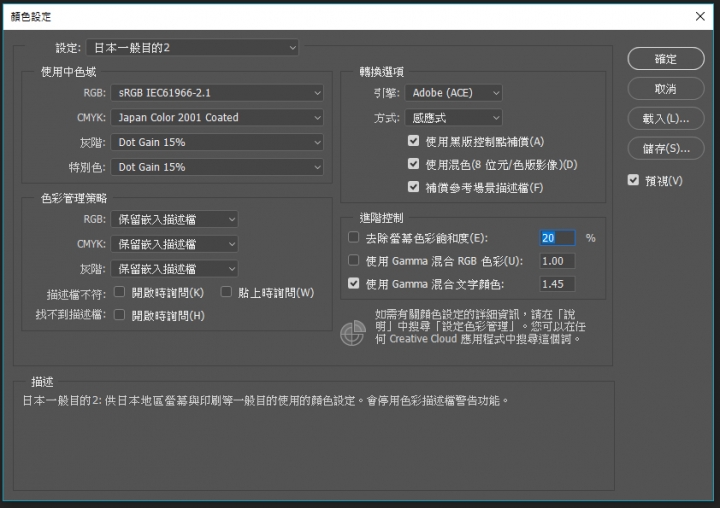Click the 確定 button
The height and width of the screenshot is (508, 720).
pyautogui.click(x=665, y=59)
